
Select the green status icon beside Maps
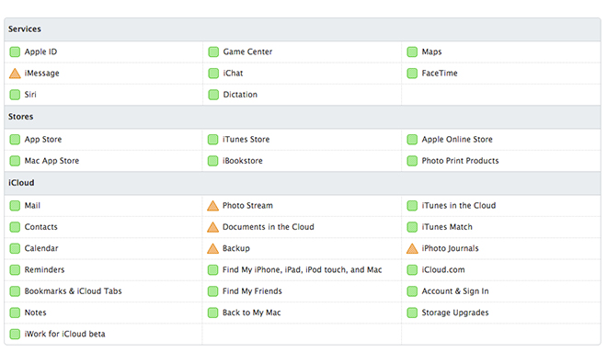click(x=412, y=51)
